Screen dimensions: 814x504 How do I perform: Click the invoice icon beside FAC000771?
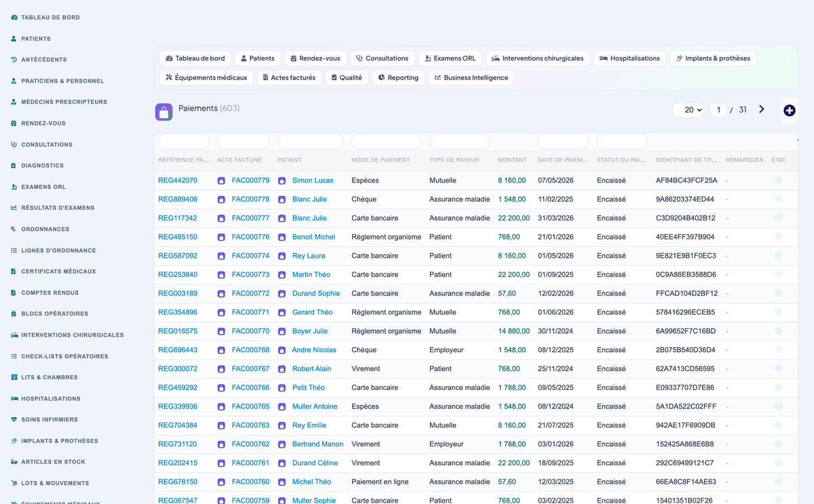point(221,313)
